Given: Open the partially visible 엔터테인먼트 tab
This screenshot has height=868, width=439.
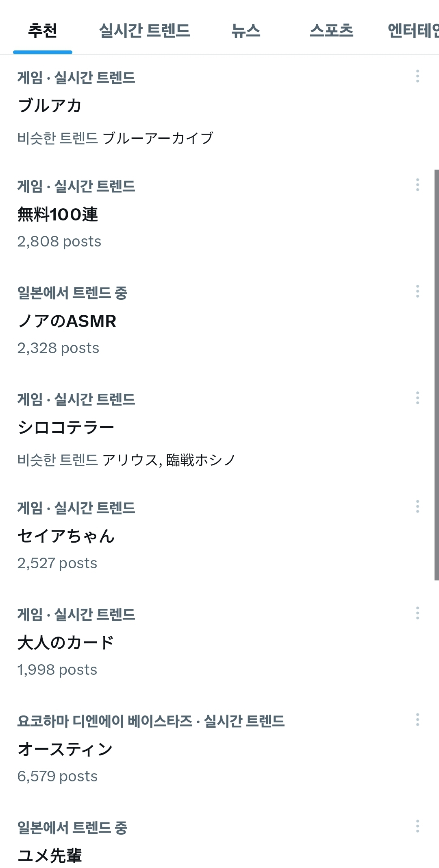Looking at the screenshot, I should tap(413, 31).
